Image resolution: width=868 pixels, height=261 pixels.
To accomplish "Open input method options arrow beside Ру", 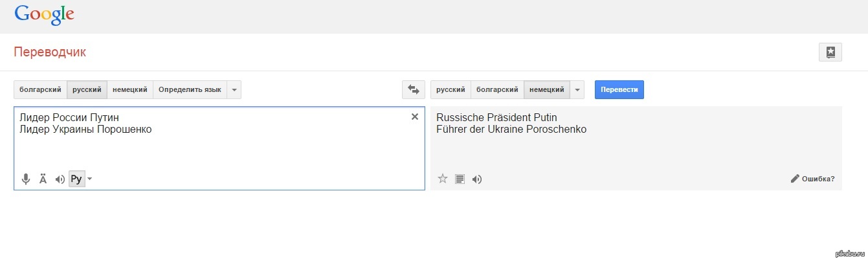I will [89, 179].
